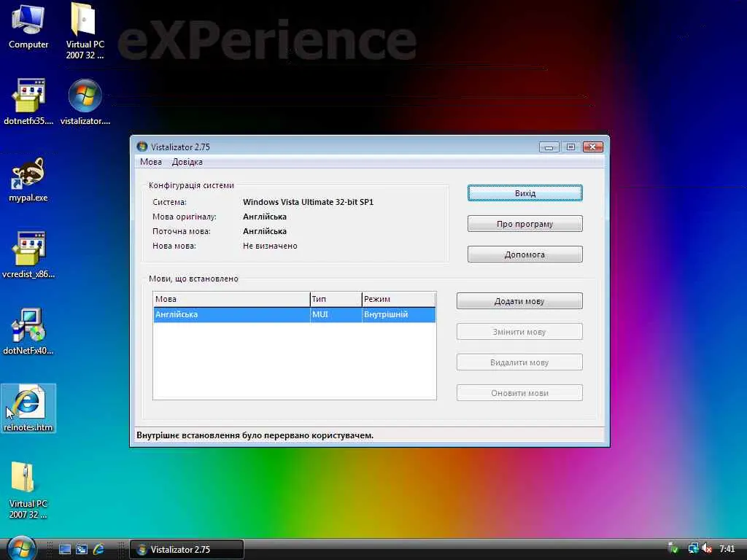
Task: Select the Virtual PC 2007 folder at top
Action: pos(85,31)
